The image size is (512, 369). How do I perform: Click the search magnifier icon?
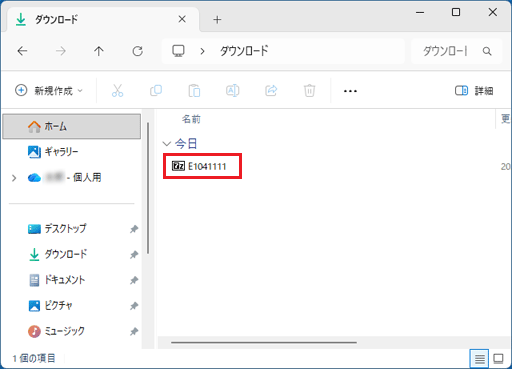(487, 51)
